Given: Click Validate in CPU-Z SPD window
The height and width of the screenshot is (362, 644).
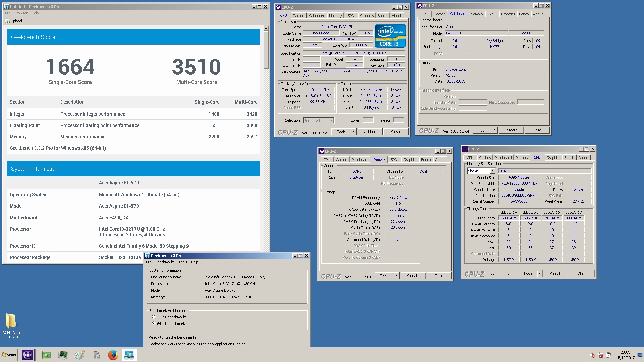Looking at the screenshot, I should tap(556, 274).
